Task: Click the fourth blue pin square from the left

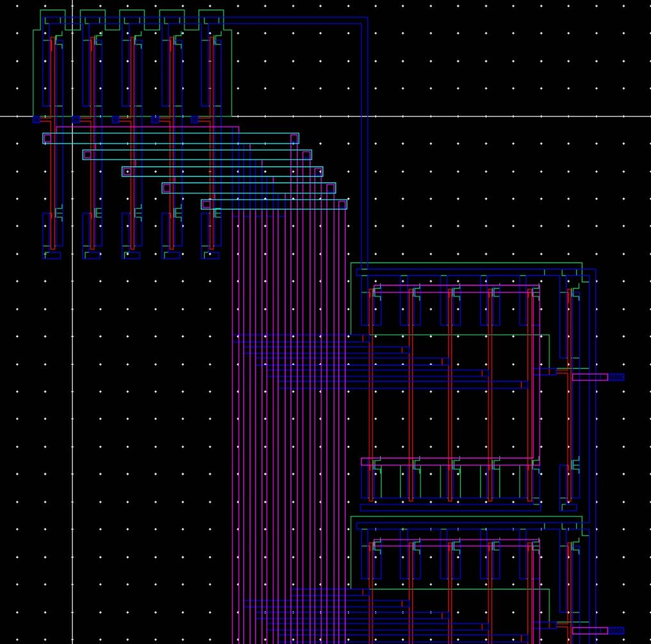Action: [156, 120]
